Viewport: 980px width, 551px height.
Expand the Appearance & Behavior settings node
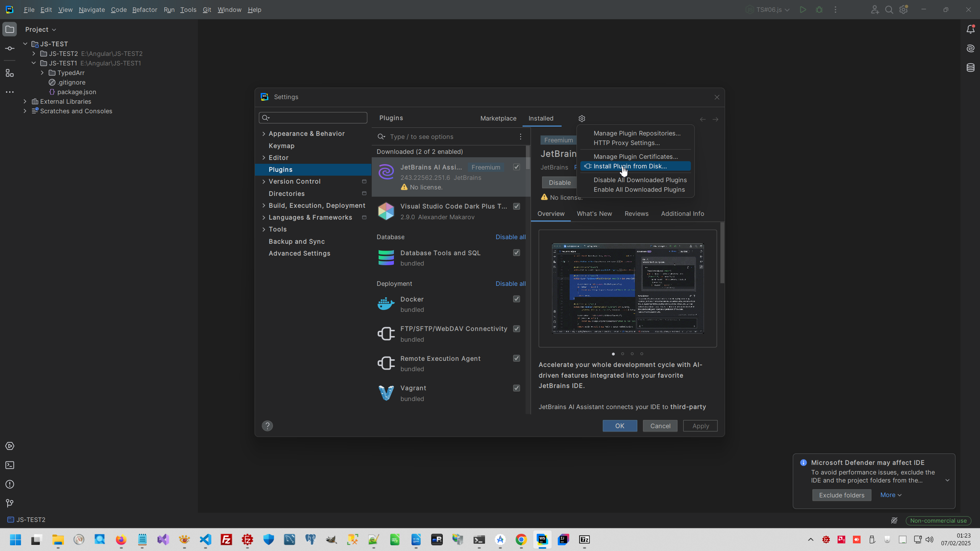264,134
